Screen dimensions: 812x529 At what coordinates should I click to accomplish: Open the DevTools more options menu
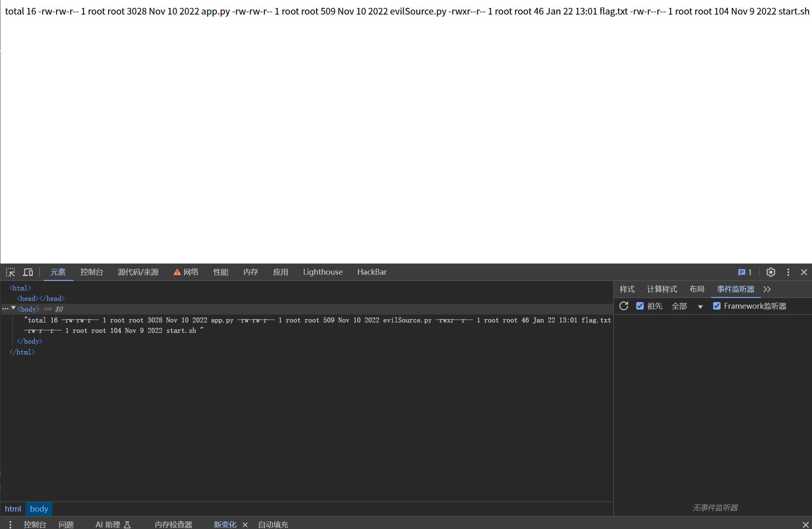(x=788, y=272)
